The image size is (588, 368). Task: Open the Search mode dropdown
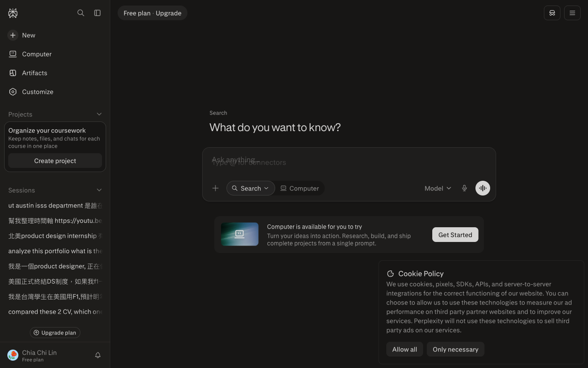251,188
